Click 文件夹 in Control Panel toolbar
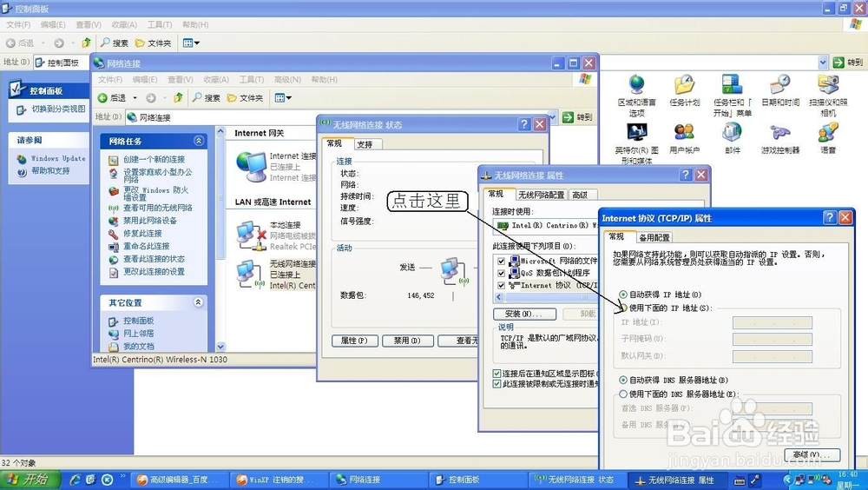 pos(154,43)
